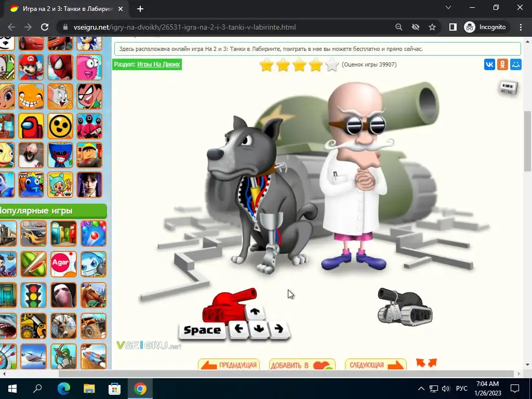Click the cassette sound icon in game

point(509,88)
